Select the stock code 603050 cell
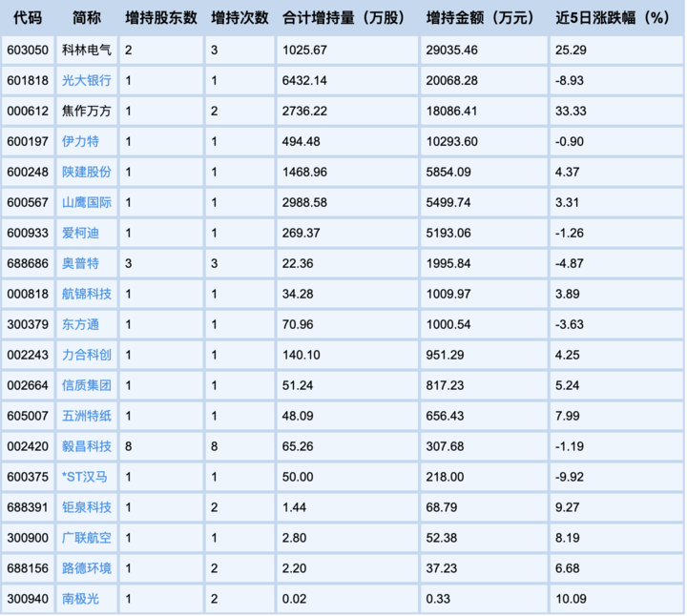The height and width of the screenshot is (616, 687). 28,50
